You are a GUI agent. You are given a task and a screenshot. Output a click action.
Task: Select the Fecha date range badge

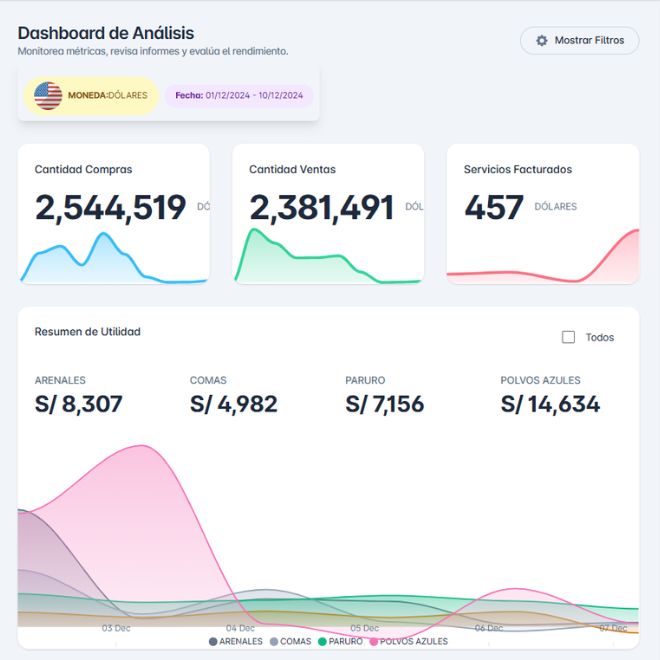pos(239,96)
